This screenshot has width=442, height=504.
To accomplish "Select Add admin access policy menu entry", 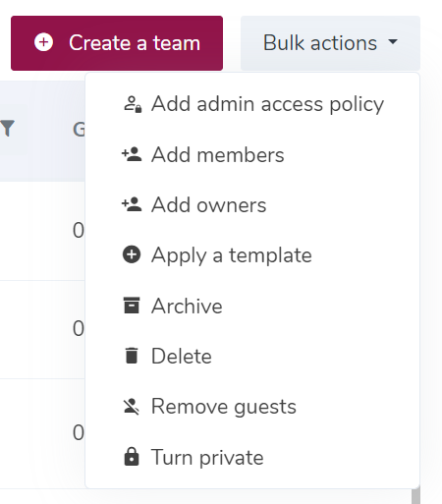I will click(x=252, y=104).
